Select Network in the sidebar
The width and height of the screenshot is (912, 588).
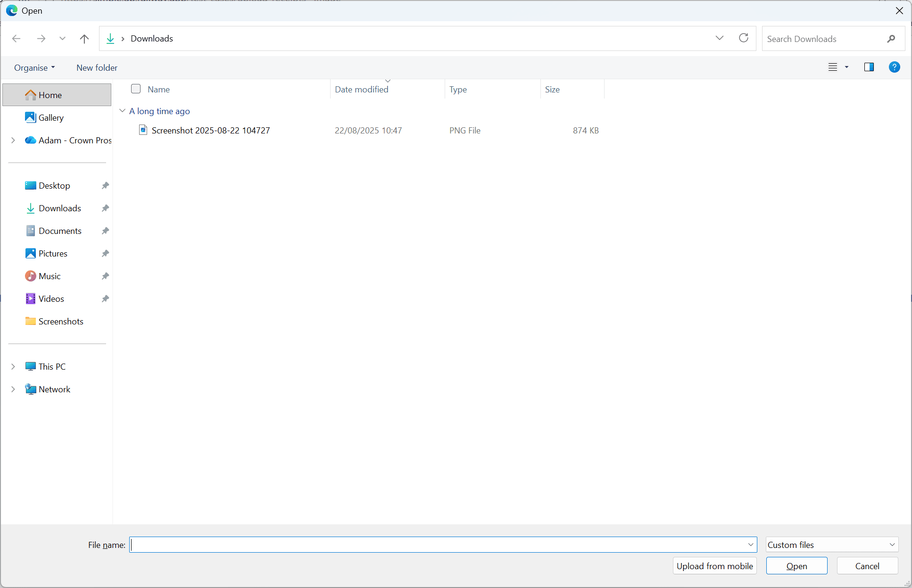[54, 389]
